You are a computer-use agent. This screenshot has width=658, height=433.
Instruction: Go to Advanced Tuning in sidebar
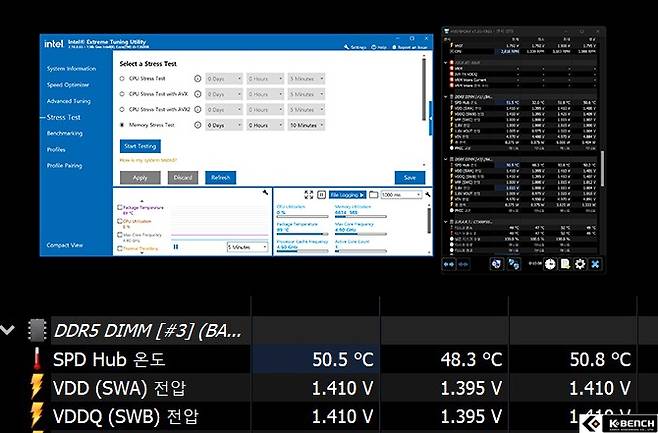[x=69, y=101]
